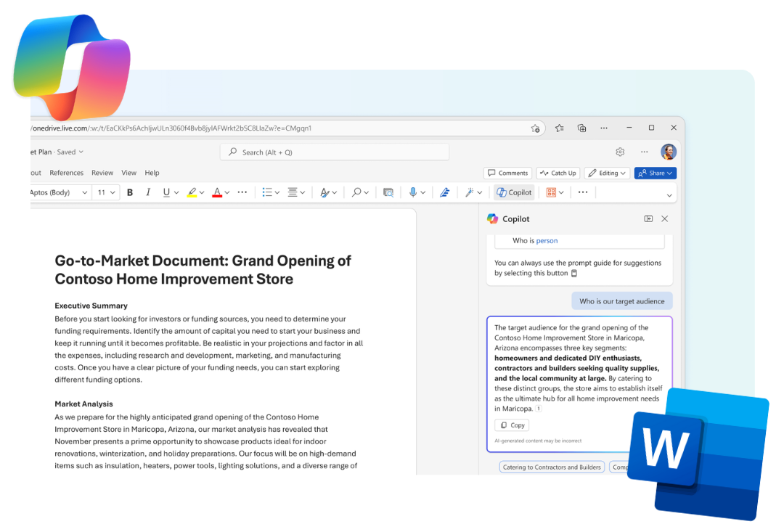Open more options ellipsis beside settings gear

pyautogui.click(x=645, y=152)
